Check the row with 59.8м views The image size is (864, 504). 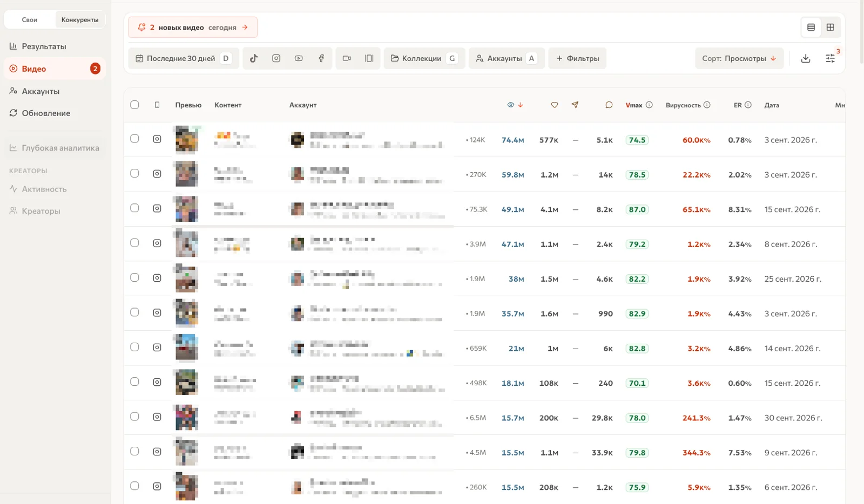click(134, 173)
